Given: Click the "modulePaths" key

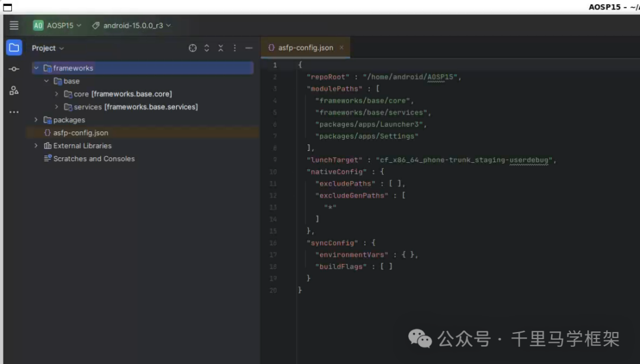Looking at the screenshot, I should (334, 89).
